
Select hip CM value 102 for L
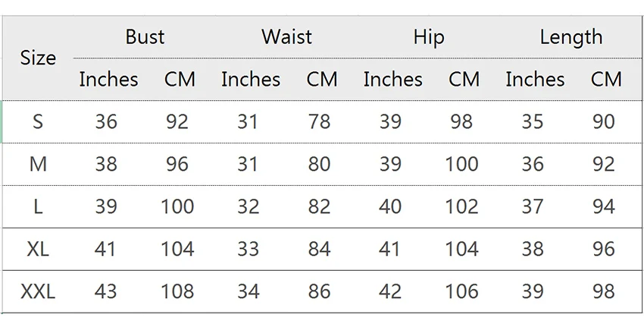461,207
